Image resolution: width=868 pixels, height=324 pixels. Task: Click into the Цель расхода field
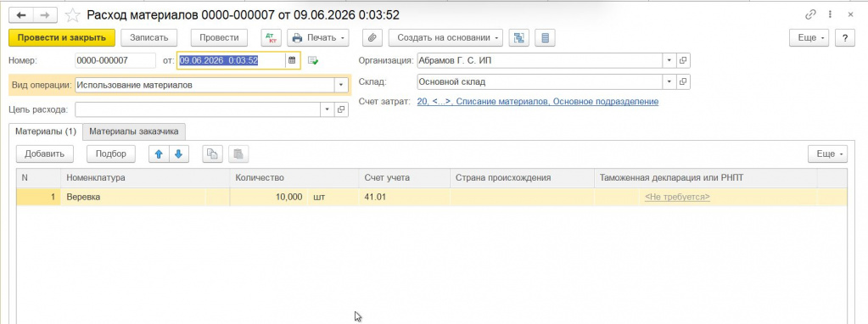[x=198, y=109]
